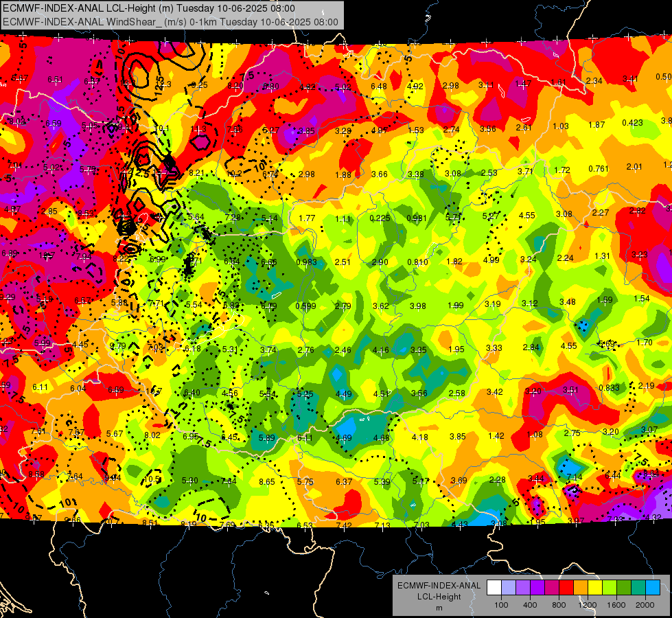Click the wind shear value 8.65
Image resolution: width=672 pixels, height=618 pixels.
pyautogui.click(x=266, y=482)
